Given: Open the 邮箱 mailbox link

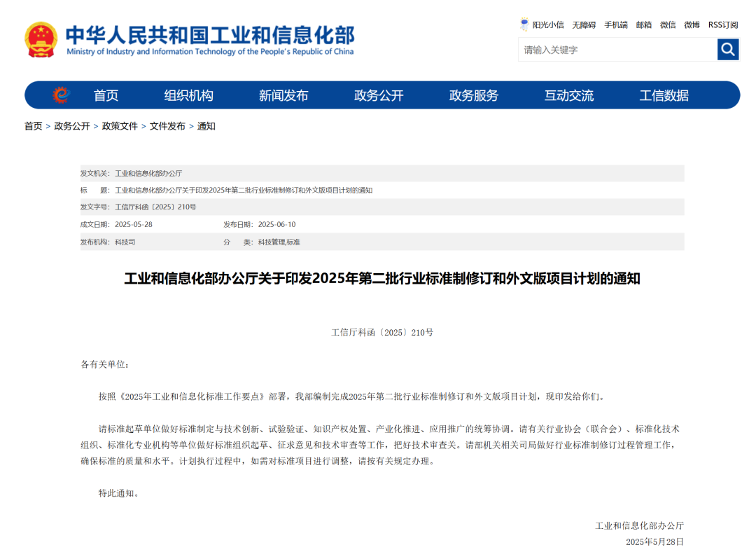Looking at the screenshot, I should coord(643,25).
